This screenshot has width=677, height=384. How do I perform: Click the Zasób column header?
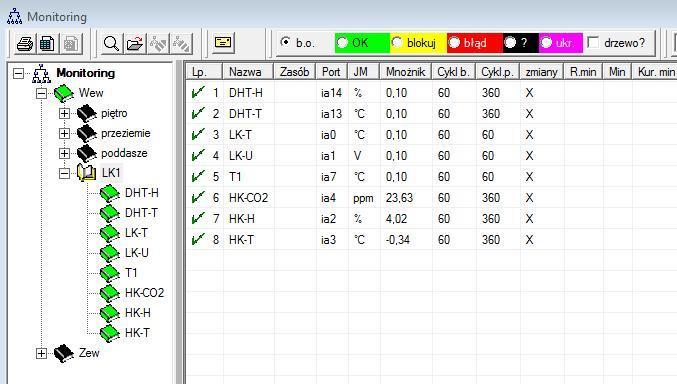[295, 72]
